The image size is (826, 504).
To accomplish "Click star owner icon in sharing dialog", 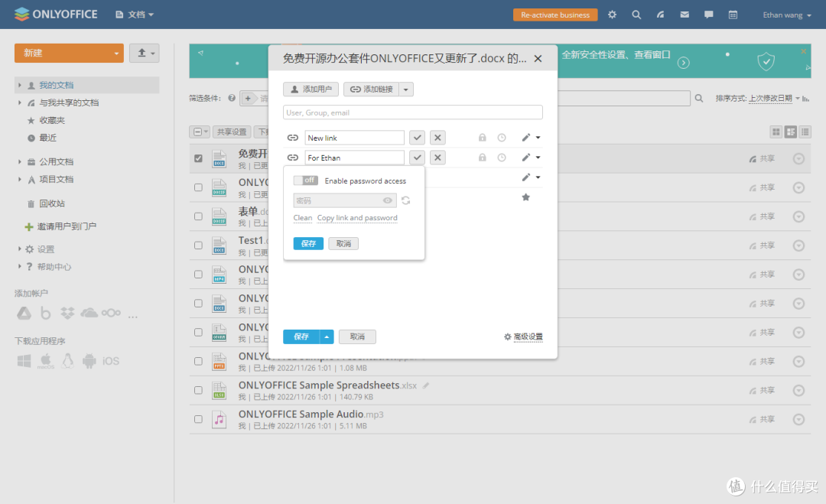I will (525, 197).
